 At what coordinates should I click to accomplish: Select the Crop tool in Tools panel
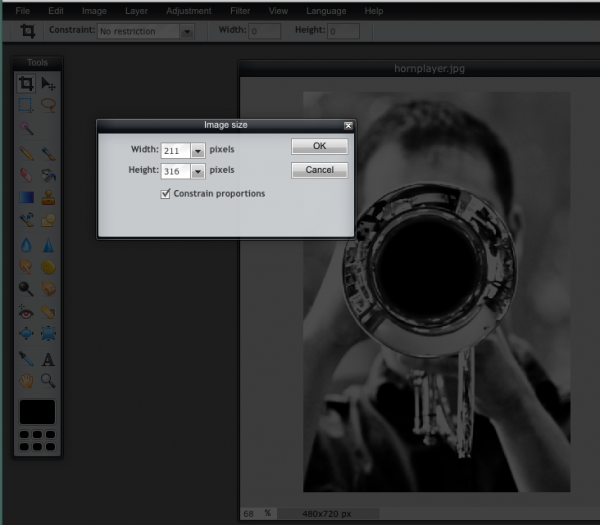point(26,84)
